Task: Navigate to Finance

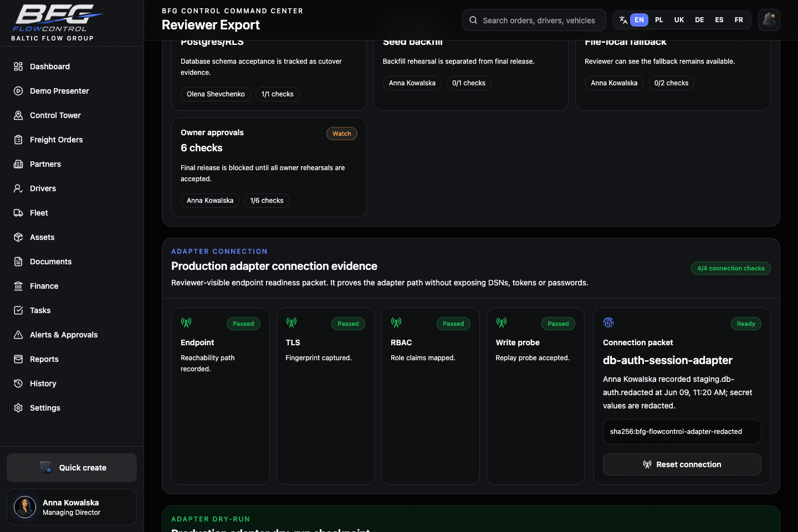Action: pos(72,286)
